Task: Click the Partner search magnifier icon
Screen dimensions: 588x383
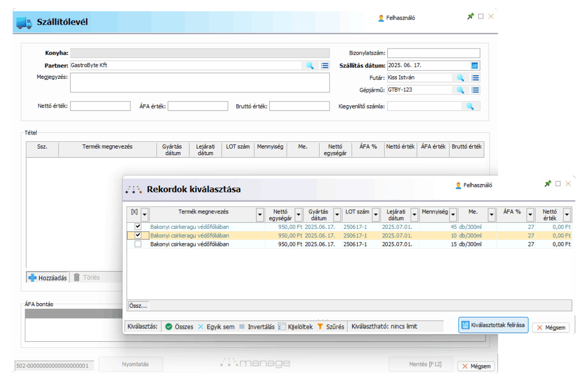Action: [x=310, y=66]
